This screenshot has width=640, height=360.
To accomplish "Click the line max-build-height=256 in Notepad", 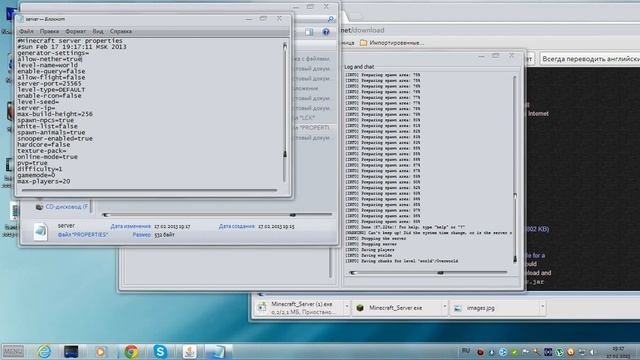I will pos(55,114).
